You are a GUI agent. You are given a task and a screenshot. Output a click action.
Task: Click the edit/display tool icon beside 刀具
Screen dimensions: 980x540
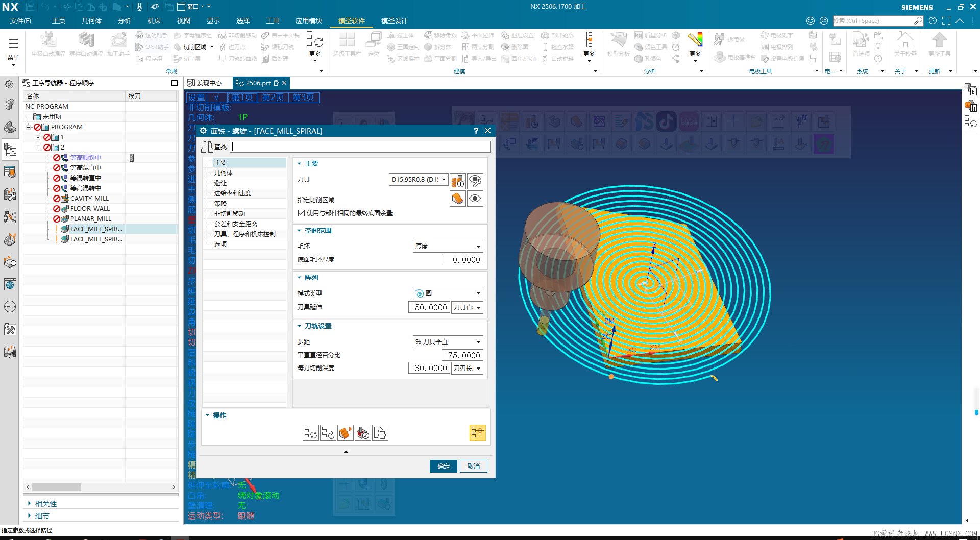[x=475, y=181]
